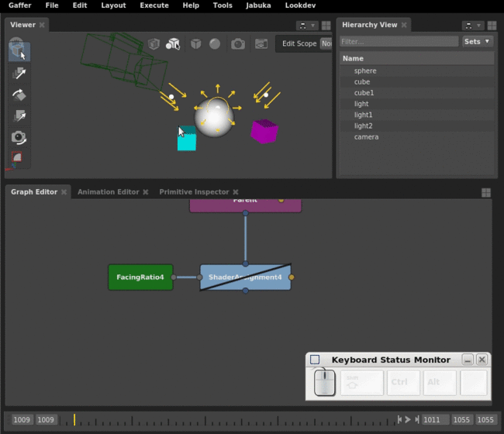This screenshot has height=434, width=504.
Task: Click the white sphere in the viewport
Action: click(215, 117)
